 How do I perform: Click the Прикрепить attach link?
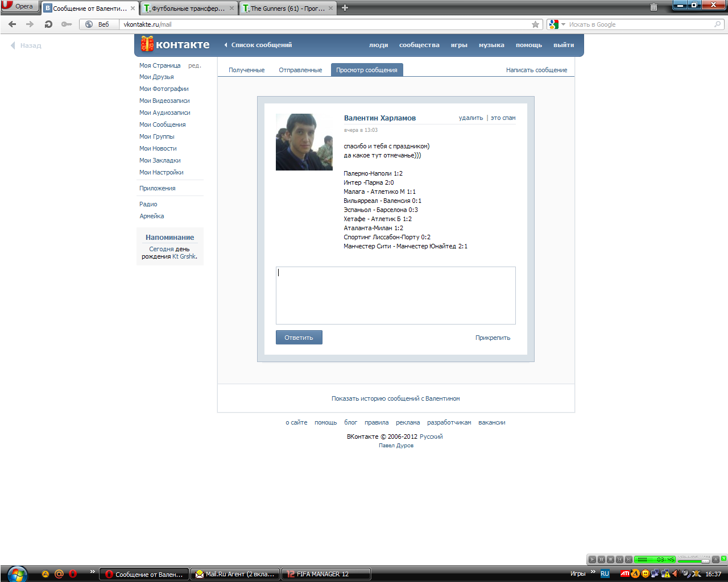[493, 338]
